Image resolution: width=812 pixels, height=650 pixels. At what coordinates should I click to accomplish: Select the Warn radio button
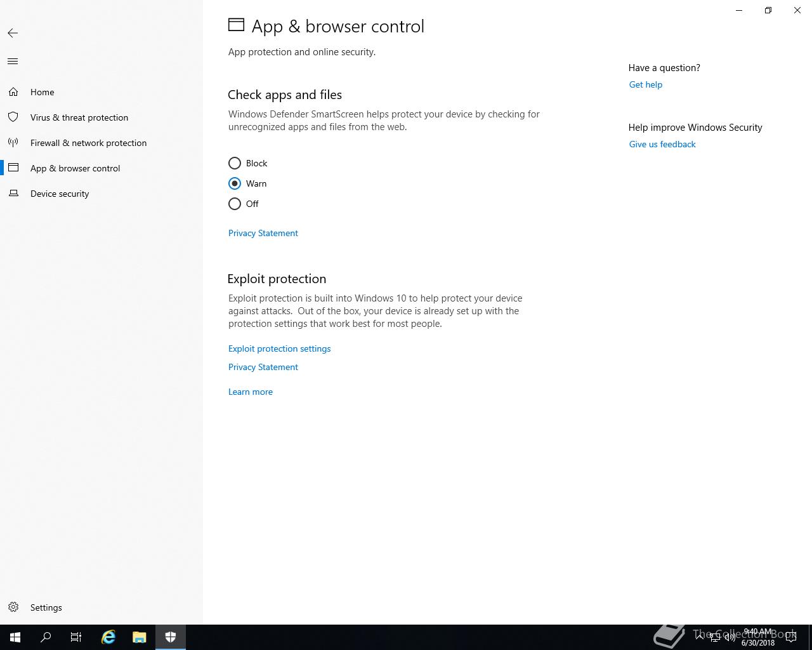pos(235,183)
